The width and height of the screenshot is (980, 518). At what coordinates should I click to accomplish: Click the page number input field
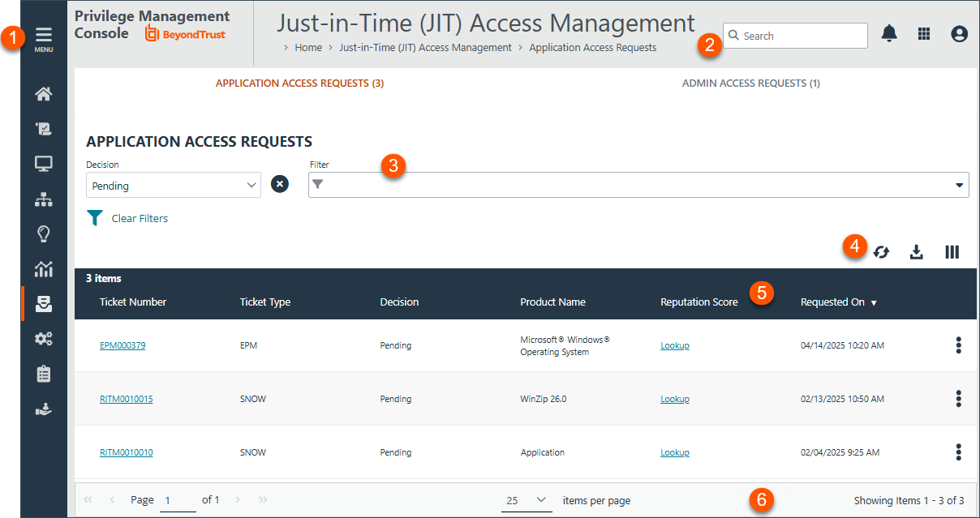[x=178, y=501]
